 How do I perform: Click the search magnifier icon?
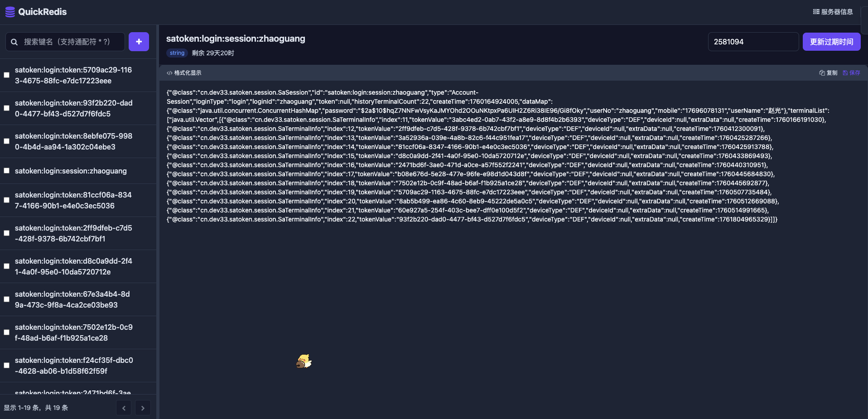pos(14,42)
